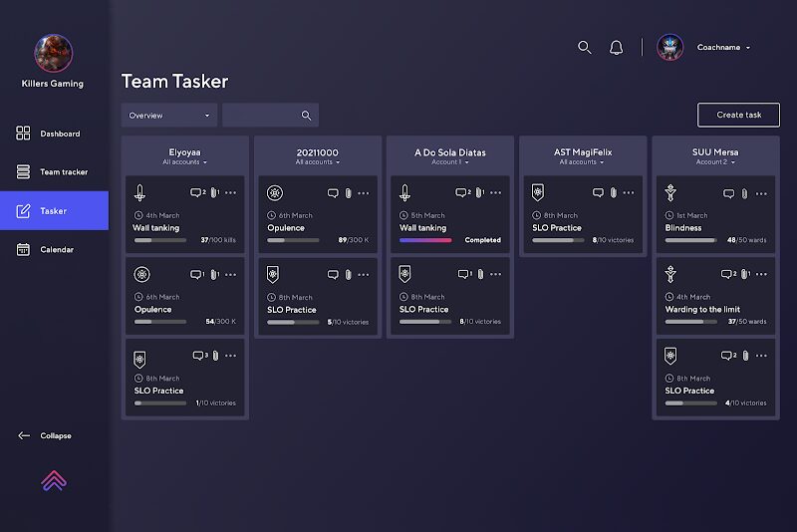Open comments on 20211000 Opulence card

click(x=333, y=193)
